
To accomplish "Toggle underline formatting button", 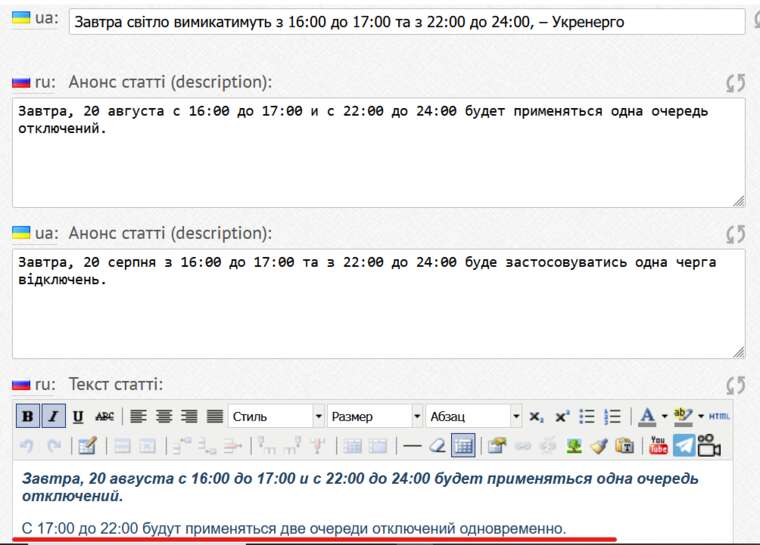I will 78,416.
